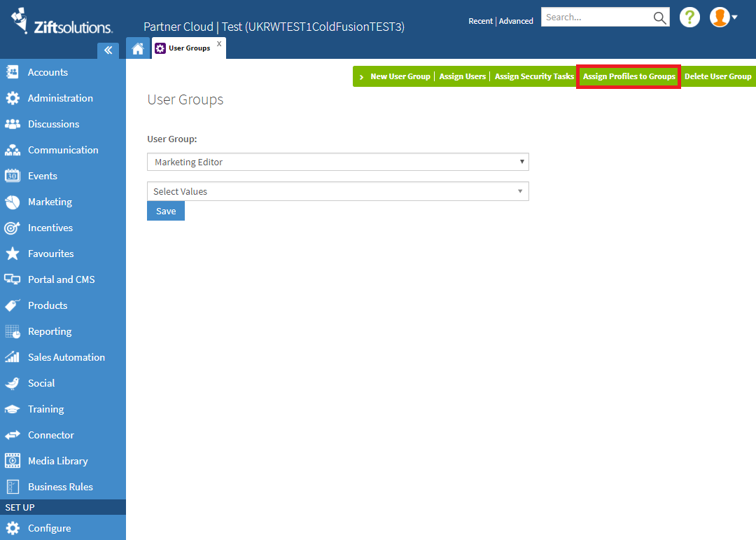Open Reporting menu label
756x540 pixels.
pyautogui.click(x=50, y=331)
